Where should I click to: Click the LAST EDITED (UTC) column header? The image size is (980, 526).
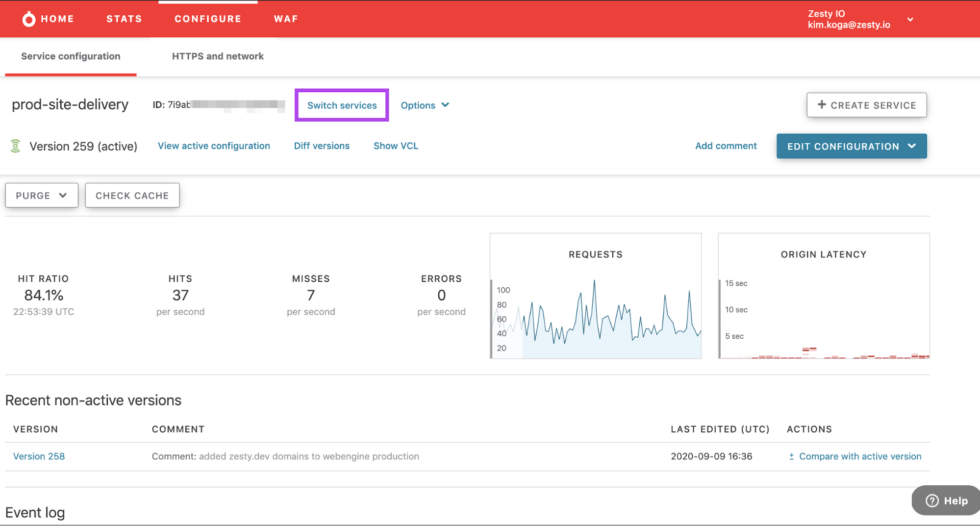point(720,429)
